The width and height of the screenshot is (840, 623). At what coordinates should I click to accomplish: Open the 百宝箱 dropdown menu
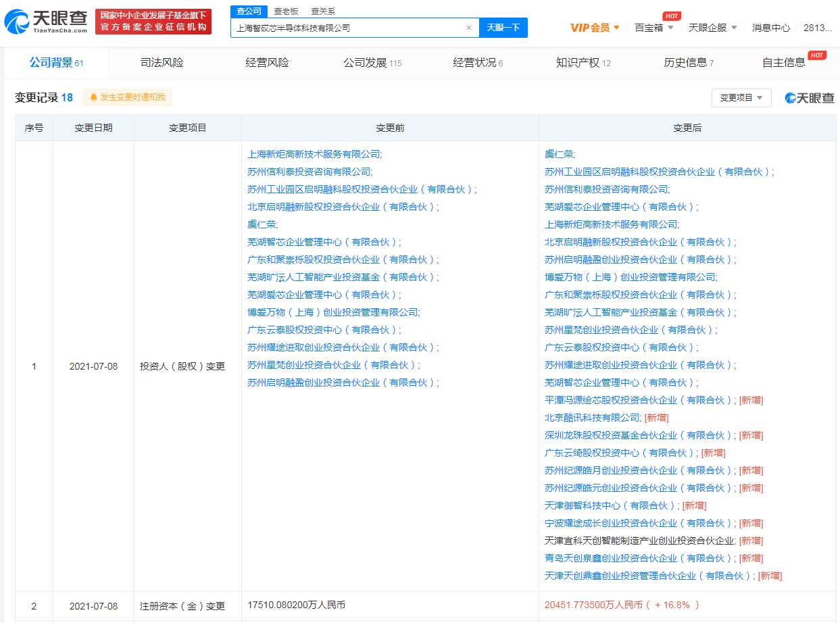pos(654,28)
